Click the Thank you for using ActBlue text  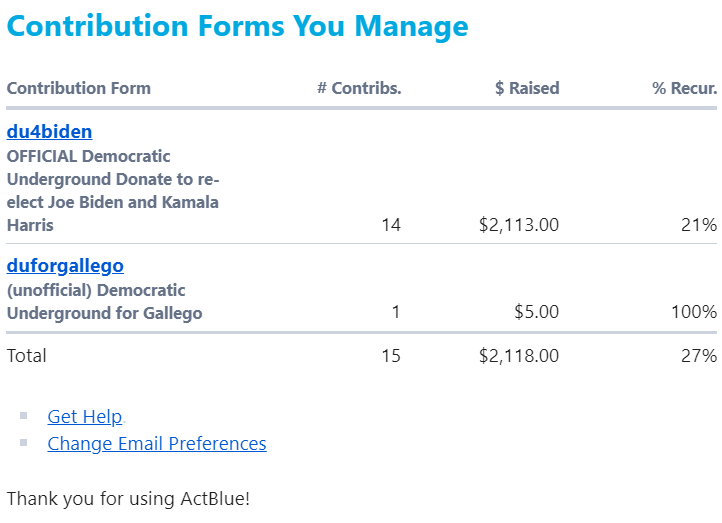[x=128, y=498]
